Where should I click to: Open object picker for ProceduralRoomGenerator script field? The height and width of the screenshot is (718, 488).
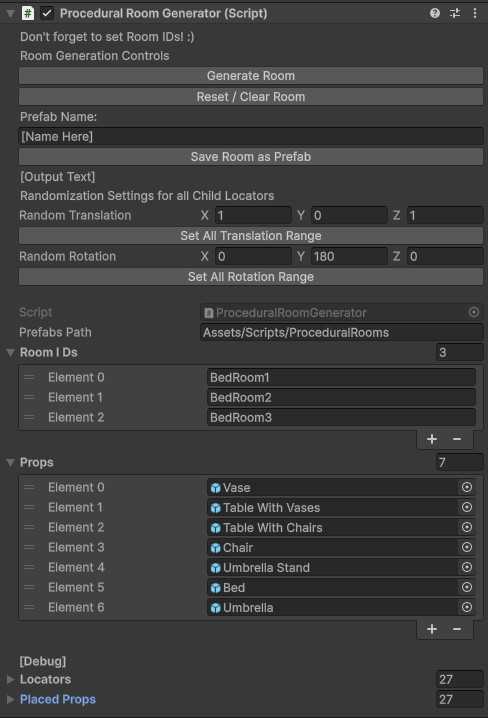[x=474, y=312]
